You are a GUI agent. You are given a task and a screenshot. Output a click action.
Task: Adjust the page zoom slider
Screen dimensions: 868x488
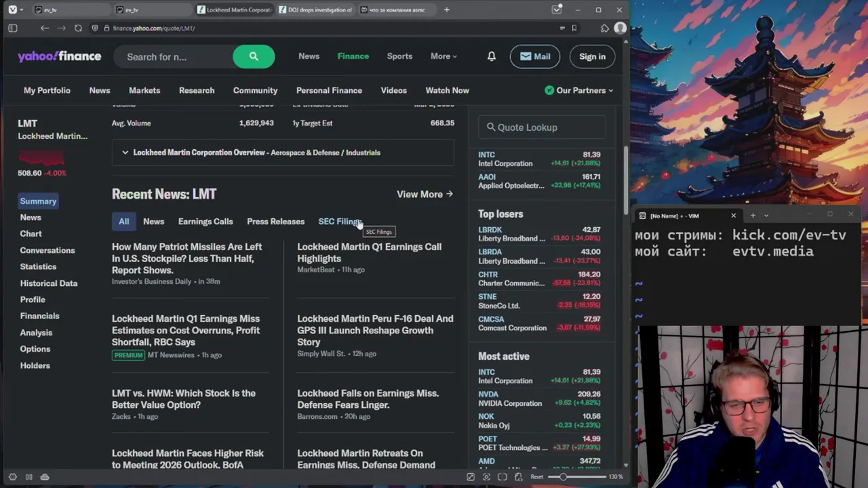tap(576, 476)
